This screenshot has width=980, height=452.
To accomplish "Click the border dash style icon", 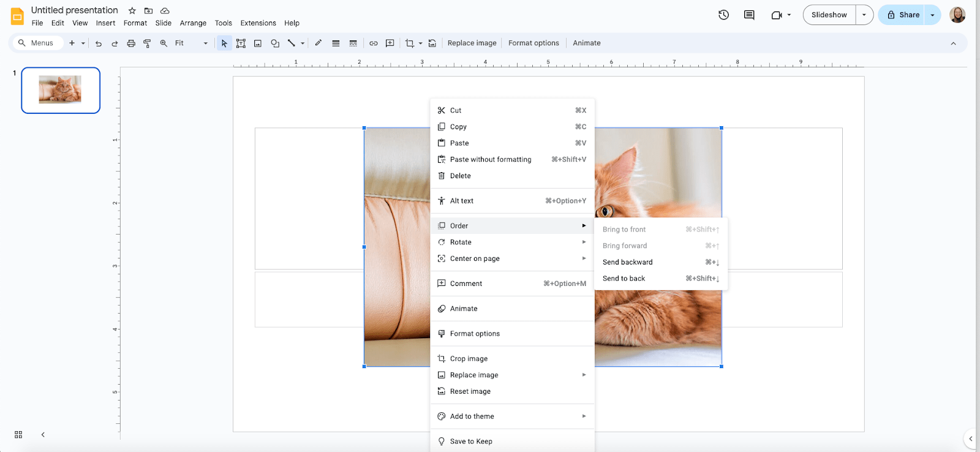I will [353, 43].
